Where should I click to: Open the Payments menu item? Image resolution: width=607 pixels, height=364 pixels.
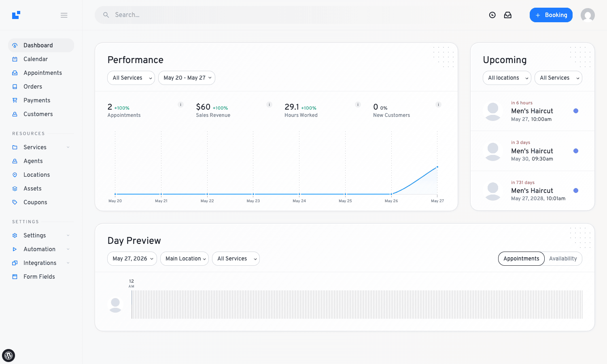pos(41,100)
